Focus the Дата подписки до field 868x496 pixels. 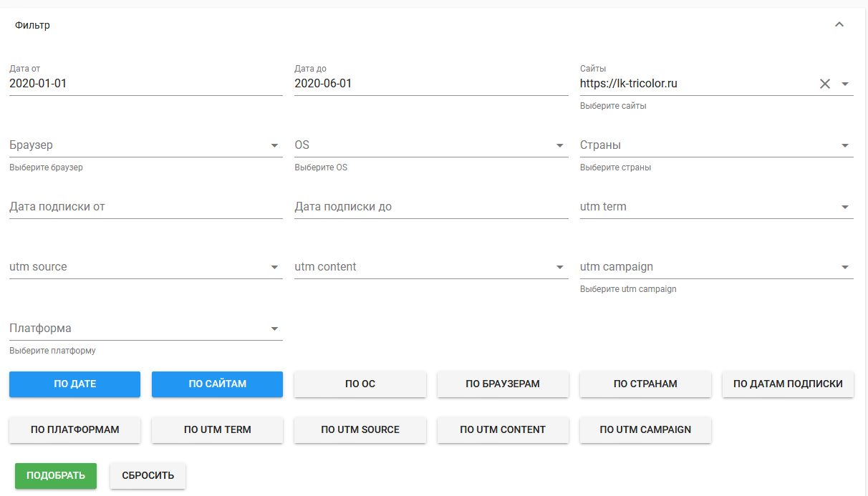click(431, 207)
